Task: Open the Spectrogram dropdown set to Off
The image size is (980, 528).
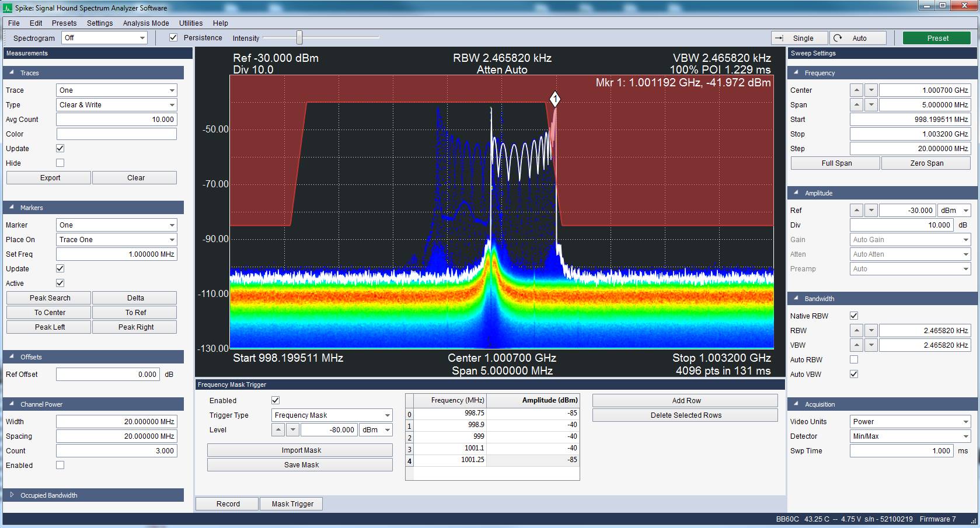Action: click(x=104, y=37)
